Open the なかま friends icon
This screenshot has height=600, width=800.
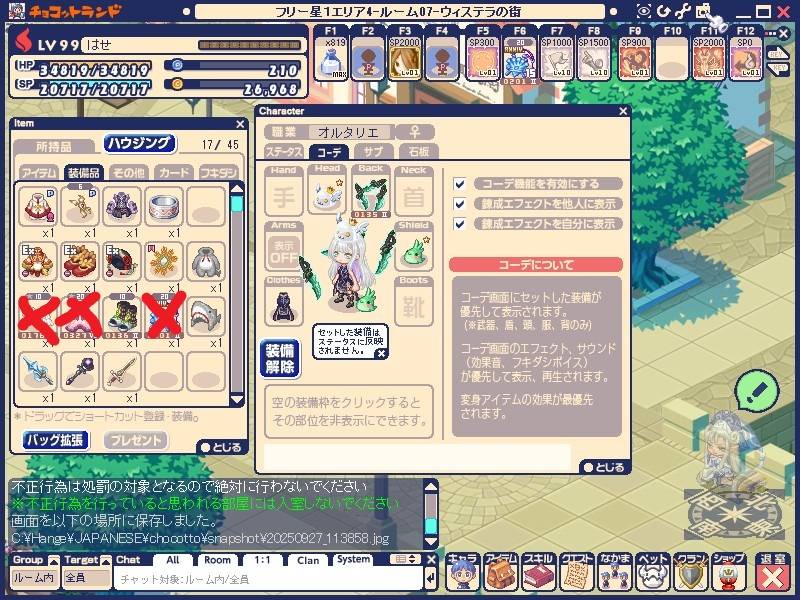614,572
